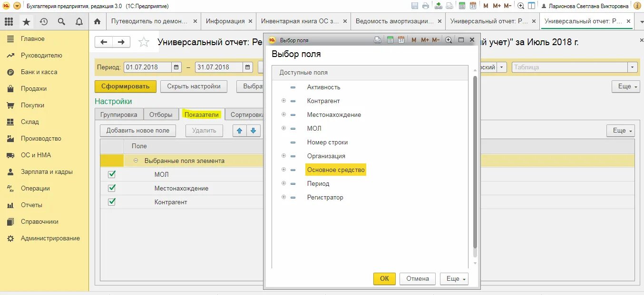
Task: Expand the Регистратор field node
Action: [x=283, y=197]
